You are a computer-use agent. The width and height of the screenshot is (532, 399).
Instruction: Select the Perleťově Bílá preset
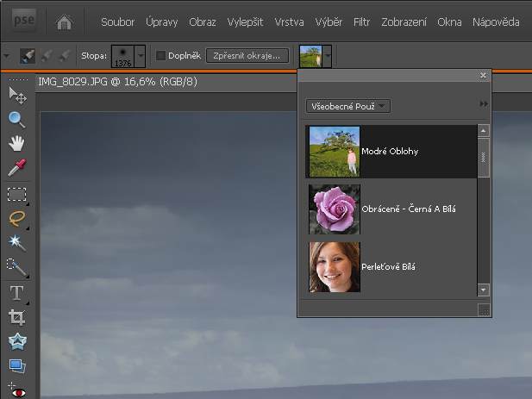pyautogui.click(x=388, y=267)
